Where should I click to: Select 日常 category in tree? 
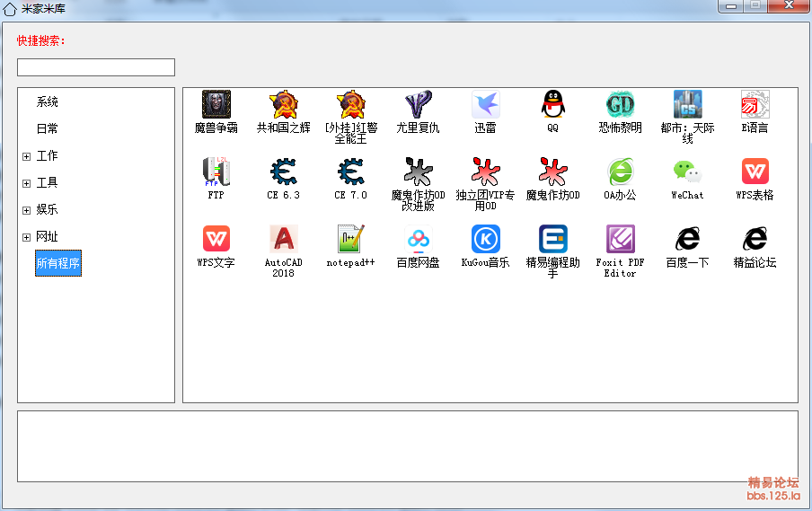47,129
